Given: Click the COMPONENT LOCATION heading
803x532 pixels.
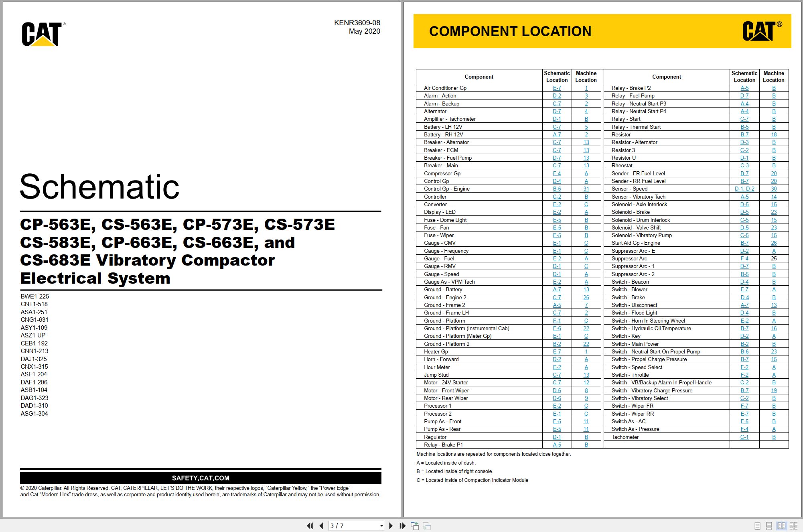Looking at the screenshot, I should point(510,31).
